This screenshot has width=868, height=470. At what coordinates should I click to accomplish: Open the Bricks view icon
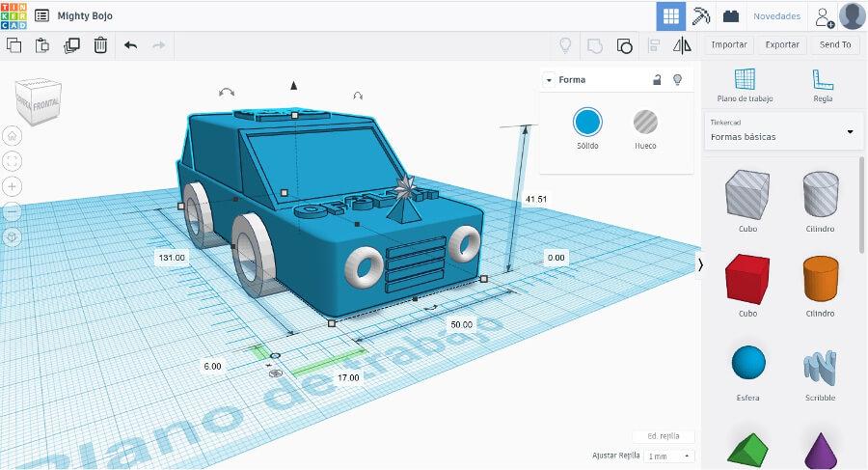point(731,15)
